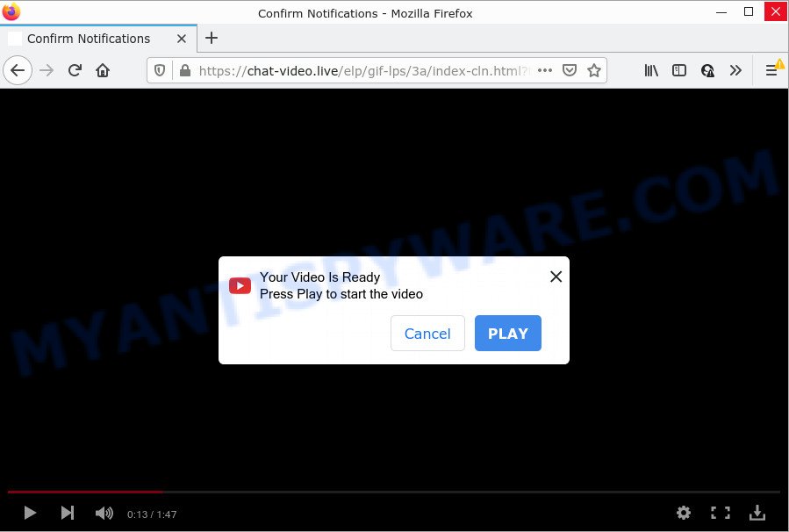Download the video
The height and width of the screenshot is (532, 789).
pos(757,513)
